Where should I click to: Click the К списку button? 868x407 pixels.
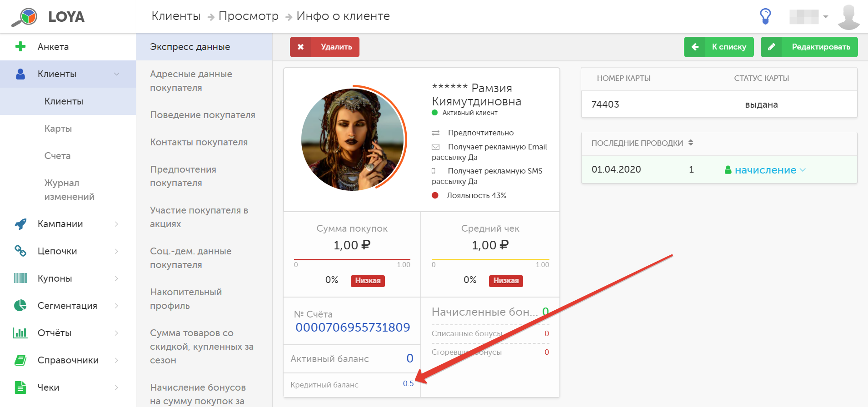[719, 47]
